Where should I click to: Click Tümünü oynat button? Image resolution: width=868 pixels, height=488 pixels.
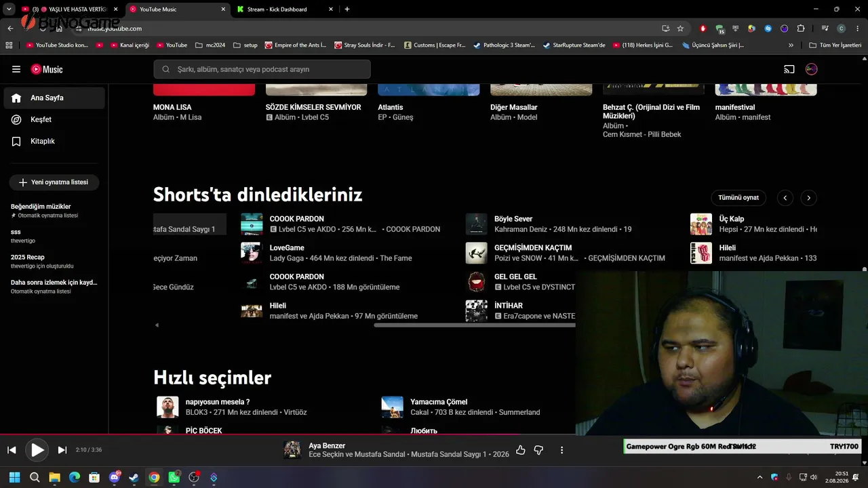738,198
